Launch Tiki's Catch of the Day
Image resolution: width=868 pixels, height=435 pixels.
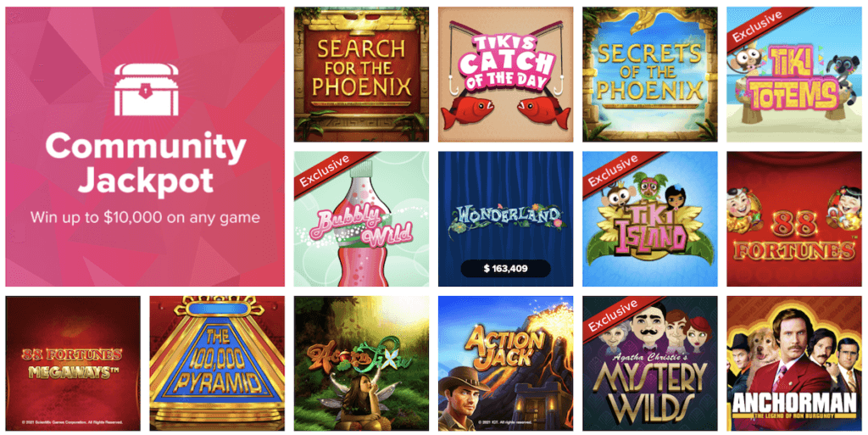(505, 74)
